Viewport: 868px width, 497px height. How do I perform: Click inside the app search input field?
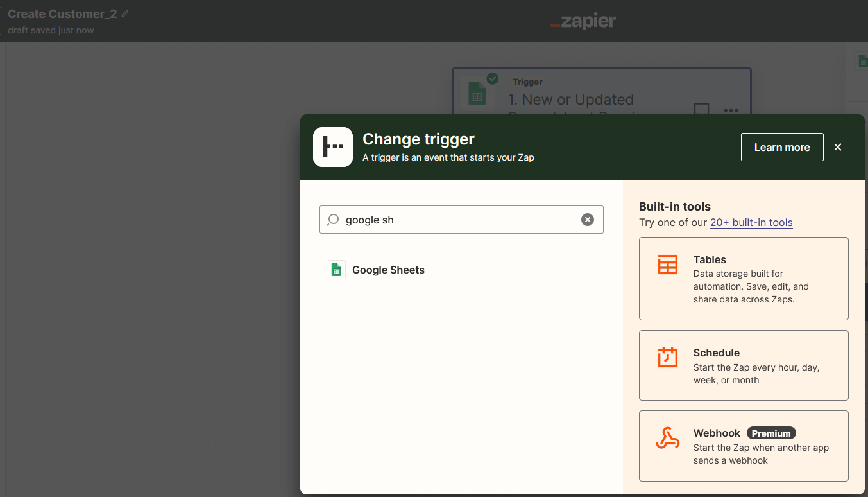pyautogui.click(x=449, y=220)
